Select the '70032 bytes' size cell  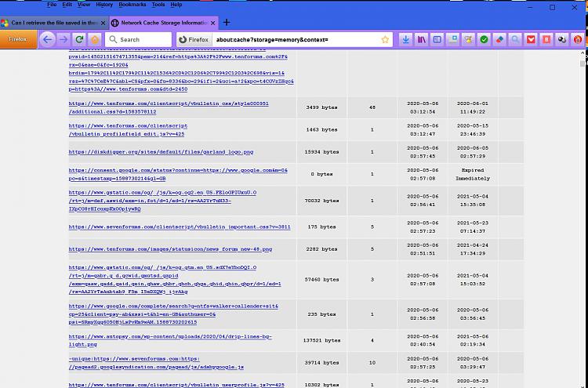pos(321,201)
